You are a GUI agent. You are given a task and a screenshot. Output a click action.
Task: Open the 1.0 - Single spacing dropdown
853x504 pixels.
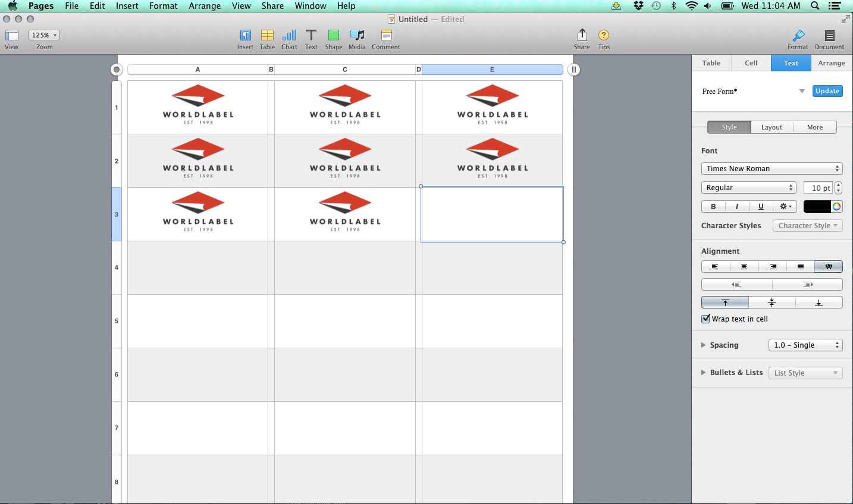[805, 345]
